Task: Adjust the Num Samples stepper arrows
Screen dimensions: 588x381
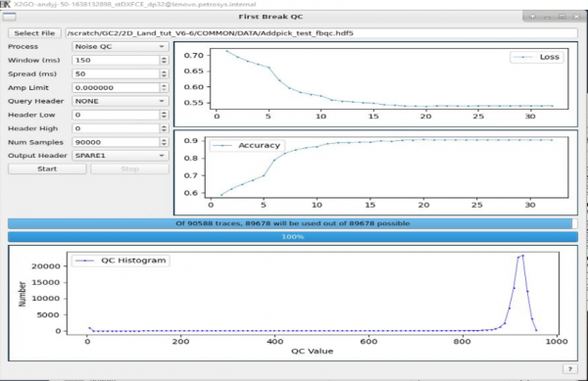Action: pos(164,142)
